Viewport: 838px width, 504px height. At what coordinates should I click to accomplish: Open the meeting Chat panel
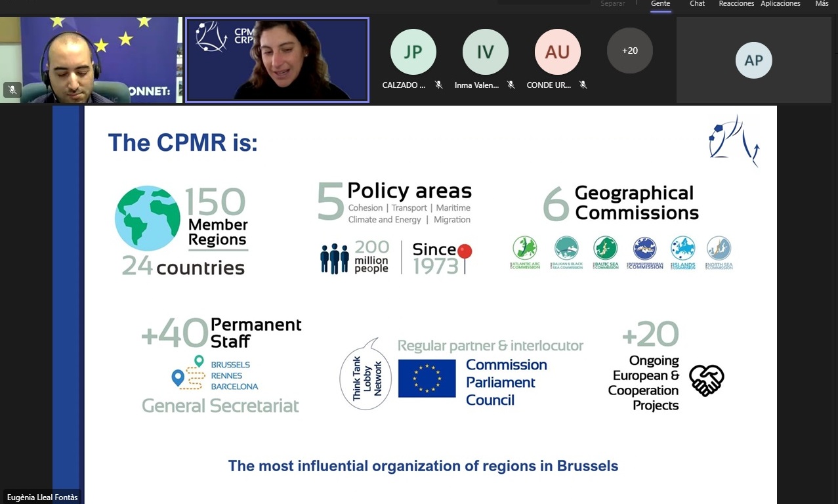point(697,4)
